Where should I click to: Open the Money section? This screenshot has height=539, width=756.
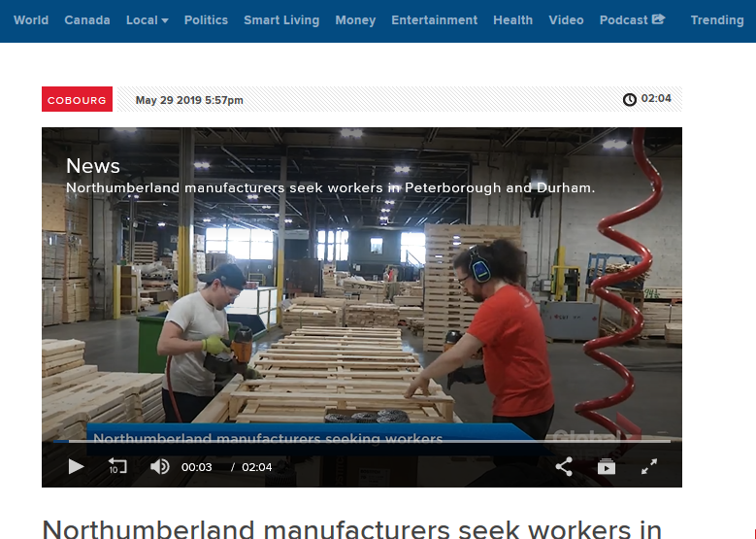[x=355, y=20]
